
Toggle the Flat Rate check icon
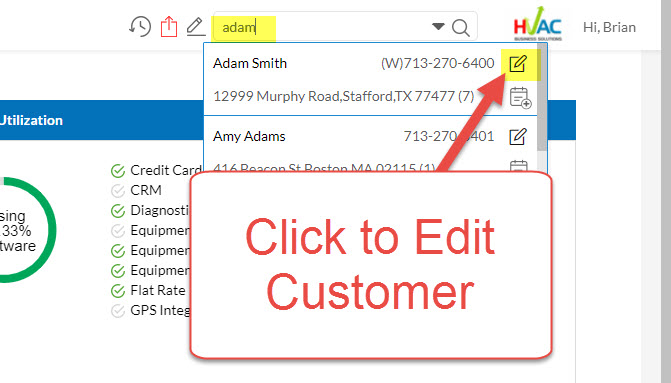pyautogui.click(x=118, y=291)
